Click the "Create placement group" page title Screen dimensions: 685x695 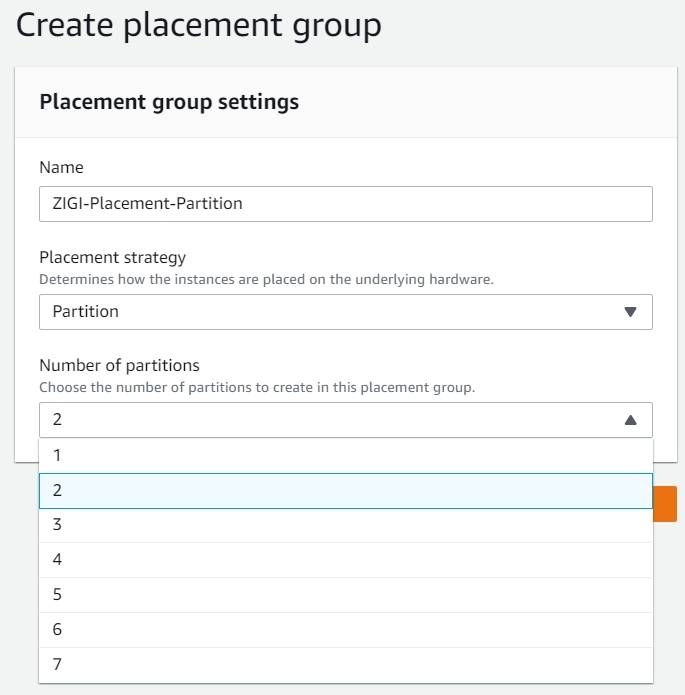click(x=198, y=25)
